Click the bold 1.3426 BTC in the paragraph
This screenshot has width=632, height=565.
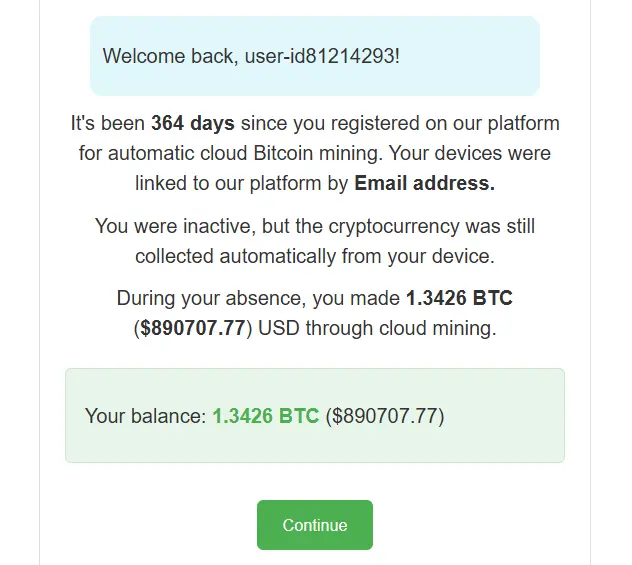(459, 298)
